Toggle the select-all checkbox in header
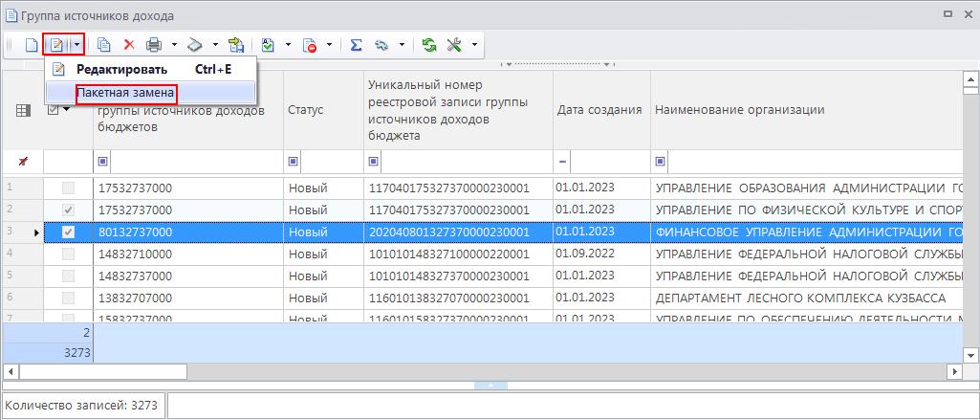 click(x=54, y=109)
